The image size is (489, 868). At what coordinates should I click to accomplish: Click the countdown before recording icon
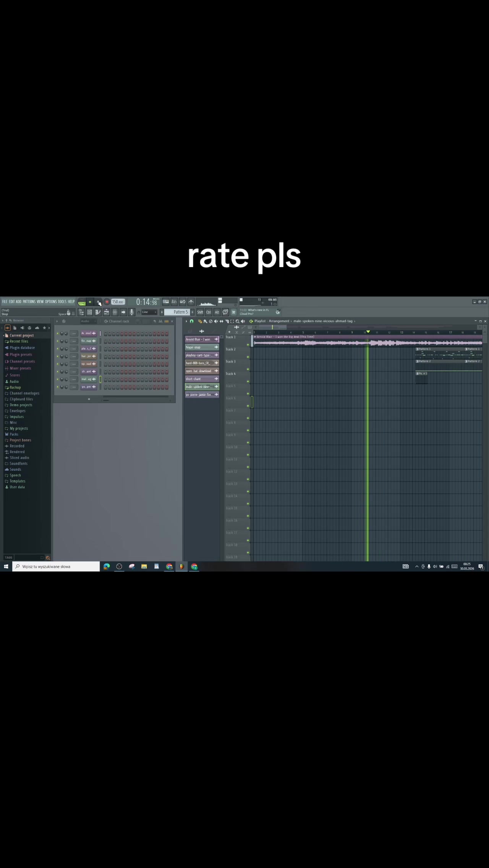tap(174, 302)
